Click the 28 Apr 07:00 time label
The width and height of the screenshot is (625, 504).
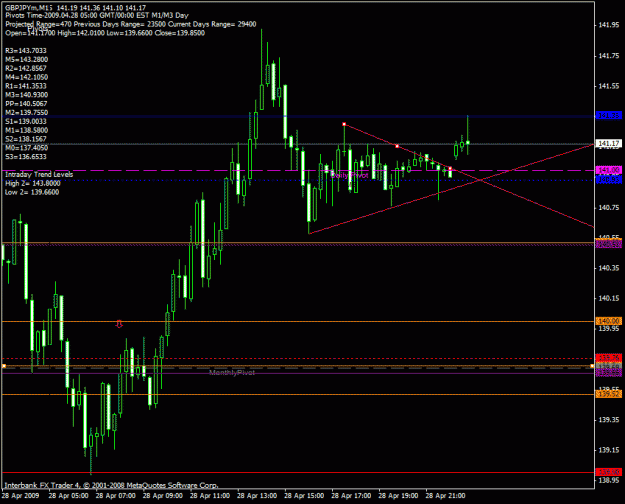pyautogui.click(x=116, y=496)
